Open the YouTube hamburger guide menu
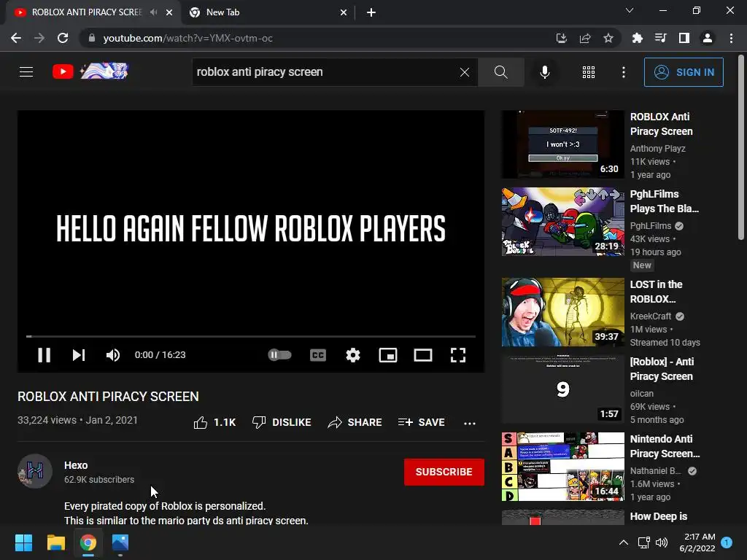Viewport: 747px width, 560px height. [x=26, y=72]
